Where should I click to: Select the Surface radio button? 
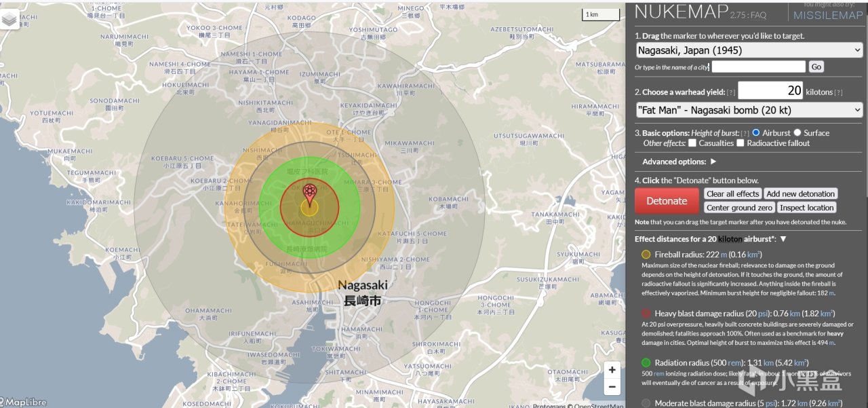[797, 132]
